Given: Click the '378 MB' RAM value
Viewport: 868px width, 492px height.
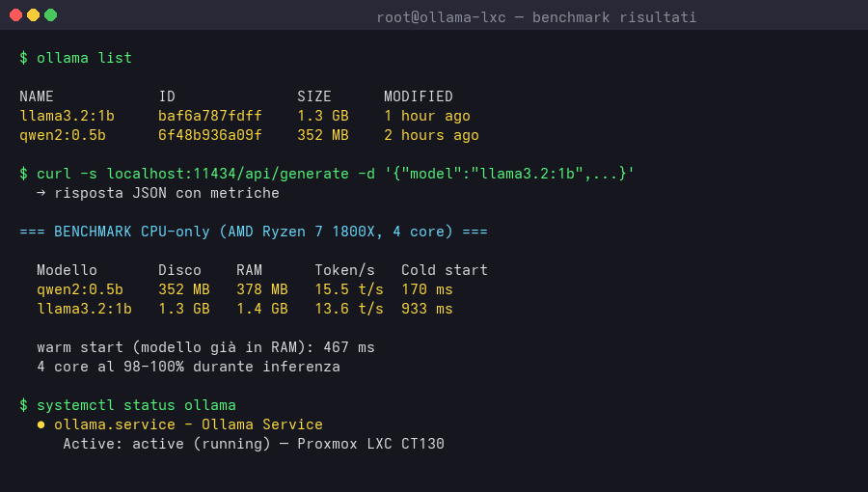Looking at the screenshot, I should [x=262, y=289].
